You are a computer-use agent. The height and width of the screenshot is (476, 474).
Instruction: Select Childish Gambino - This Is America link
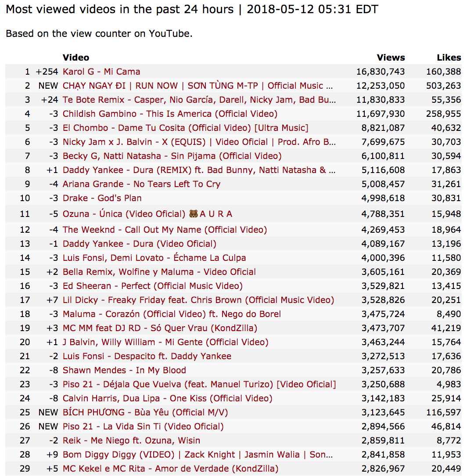point(170,114)
